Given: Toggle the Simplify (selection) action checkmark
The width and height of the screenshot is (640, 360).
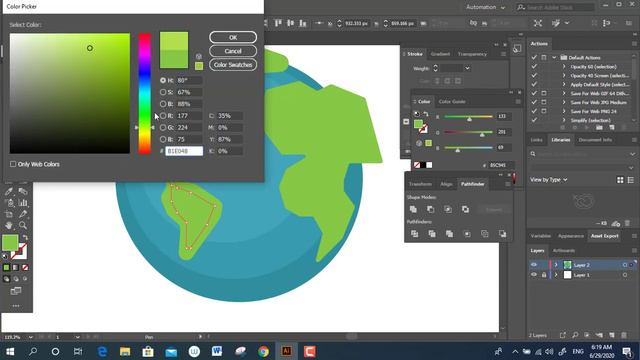Looking at the screenshot, I should [534, 120].
